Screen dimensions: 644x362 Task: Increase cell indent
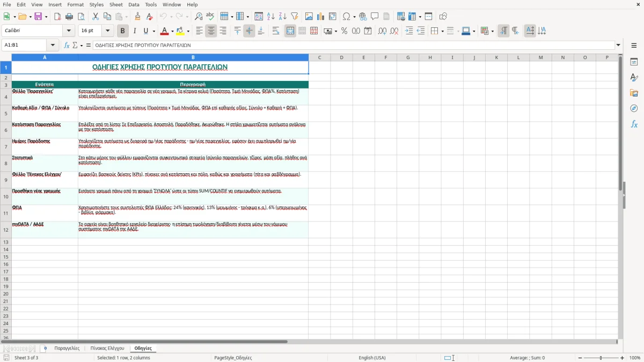click(409, 31)
